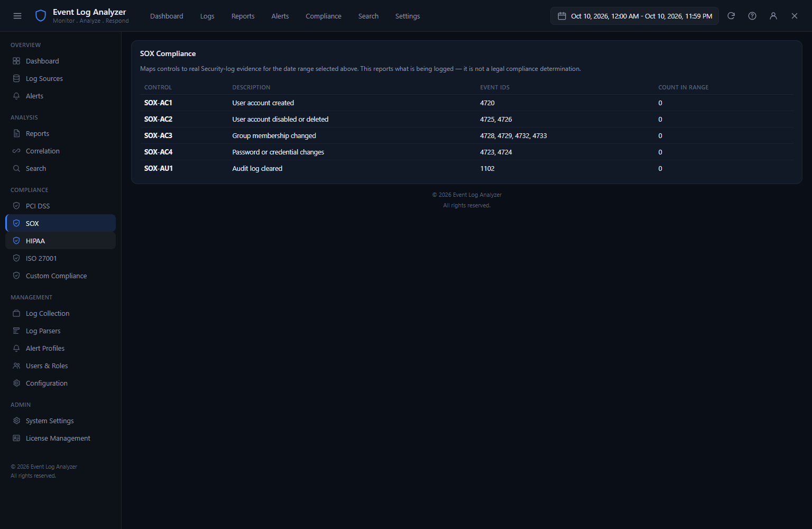812x529 pixels.
Task: Click the calendar icon in date range
Action: pyautogui.click(x=562, y=16)
